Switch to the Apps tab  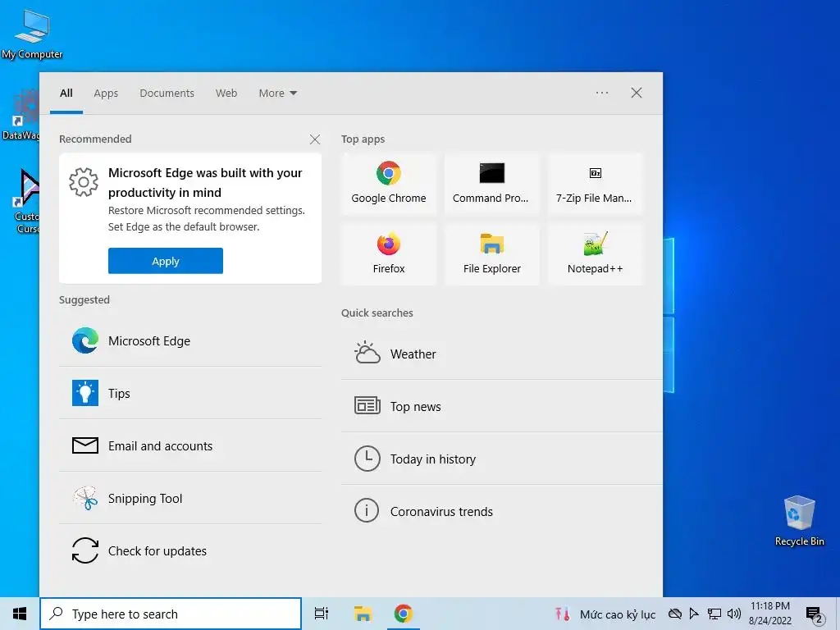click(x=106, y=94)
